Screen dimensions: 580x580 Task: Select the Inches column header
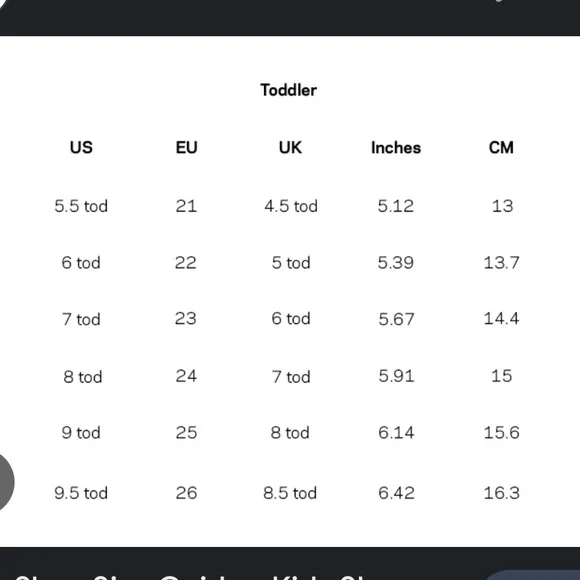click(396, 148)
